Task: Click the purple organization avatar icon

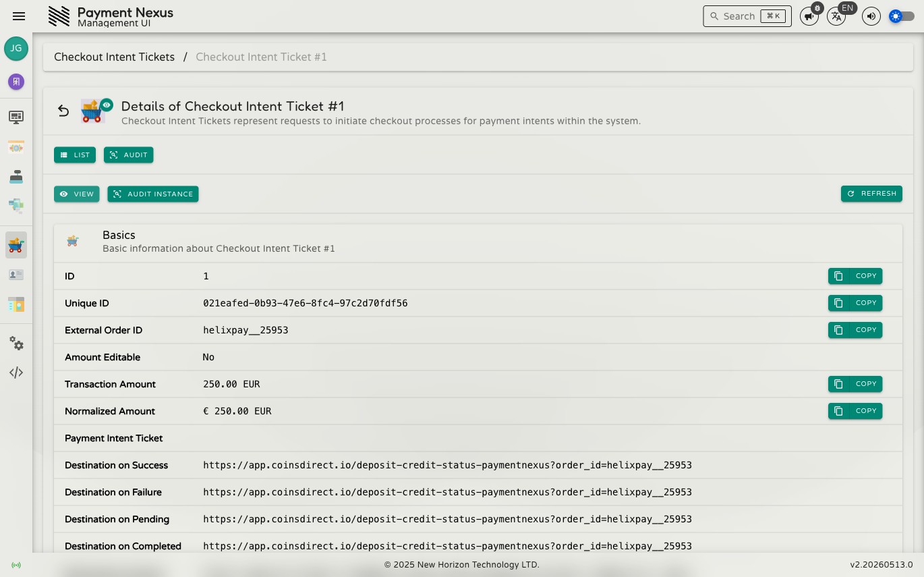Action: pos(16,82)
